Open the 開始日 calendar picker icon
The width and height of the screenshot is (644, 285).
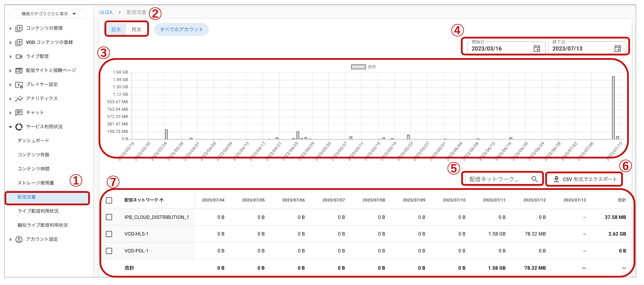(537, 49)
